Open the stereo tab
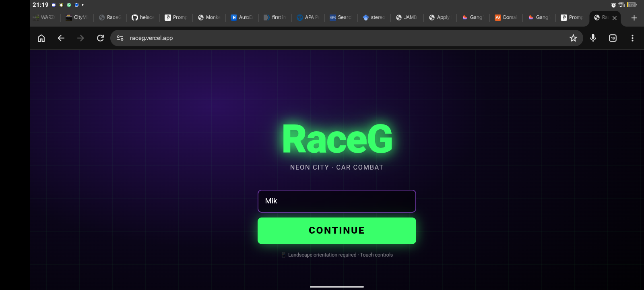This screenshot has height=290, width=644. (x=374, y=17)
